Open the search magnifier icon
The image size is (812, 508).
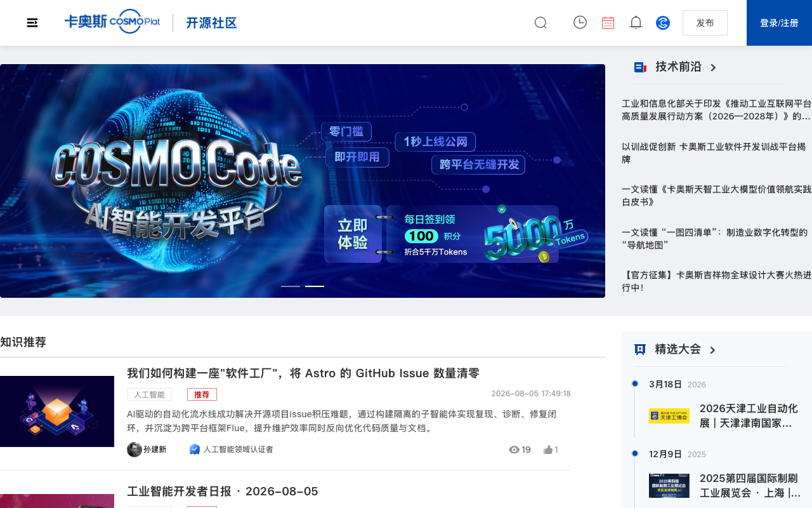point(540,23)
